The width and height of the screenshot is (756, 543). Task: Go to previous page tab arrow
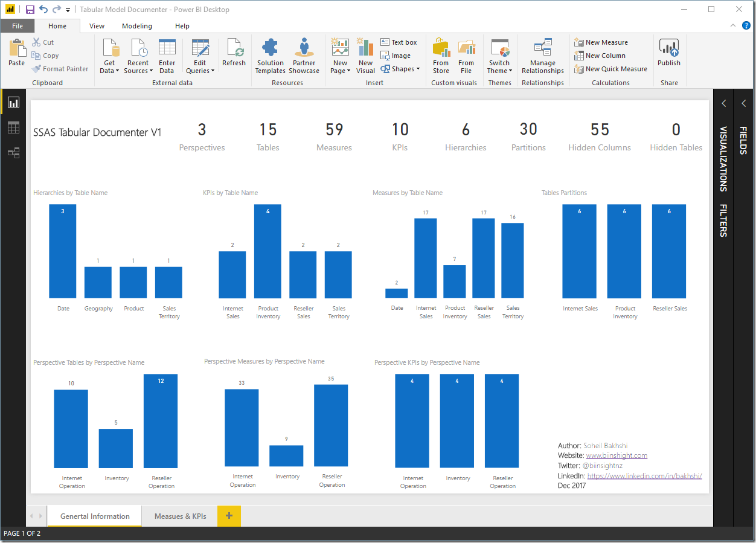click(x=32, y=516)
